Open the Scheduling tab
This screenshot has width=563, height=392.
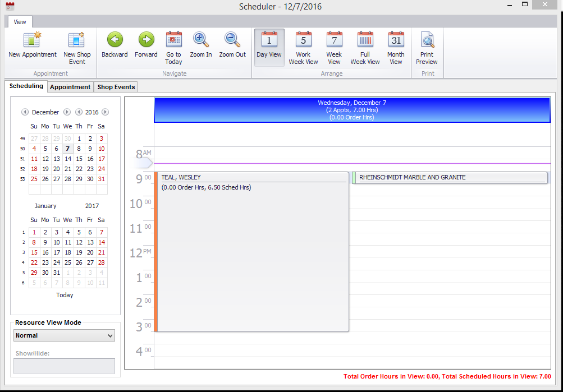tap(26, 86)
